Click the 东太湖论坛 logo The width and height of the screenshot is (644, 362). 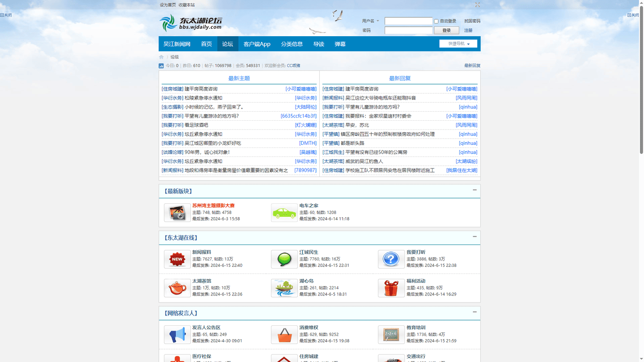point(191,23)
